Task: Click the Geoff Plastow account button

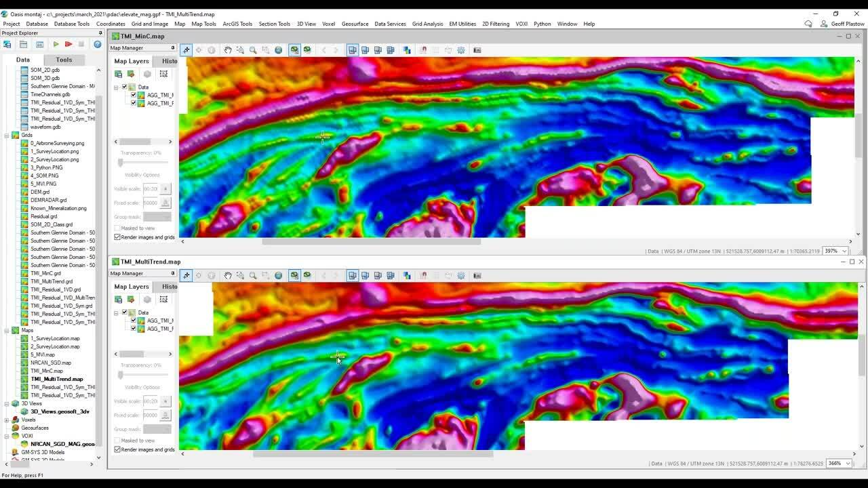Action: [x=843, y=24]
